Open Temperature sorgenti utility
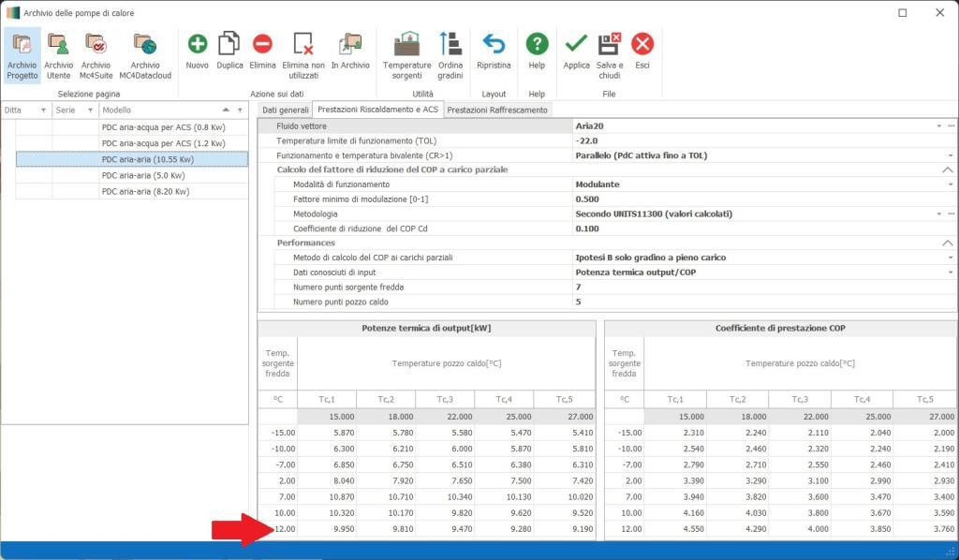959x560 pixels. click(x=406, y=56)
